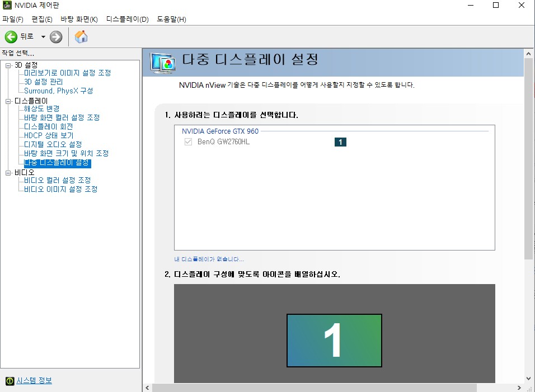Open 3D 설정 관리 page
This screenshot has height=392, width=535.
point(43,82)
